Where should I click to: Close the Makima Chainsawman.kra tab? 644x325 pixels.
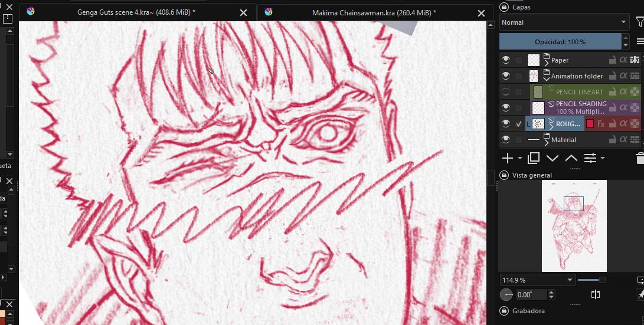click(x=481, y=13)
